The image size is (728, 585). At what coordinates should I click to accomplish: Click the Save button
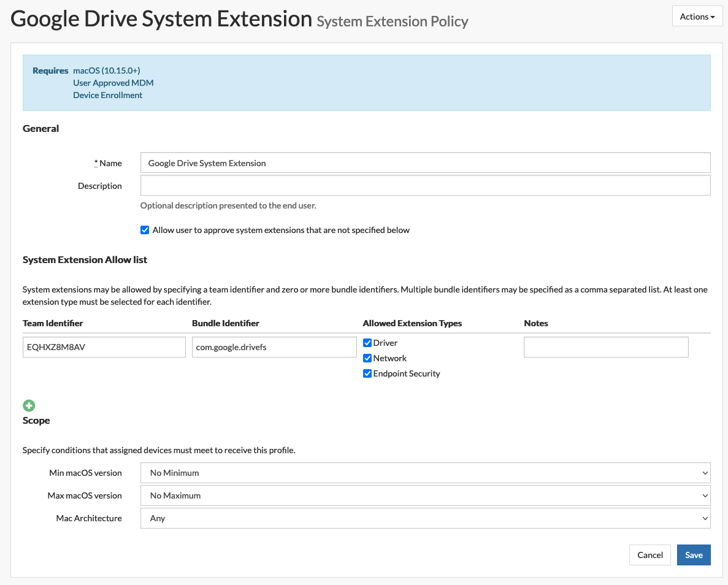tap(694, 555)
